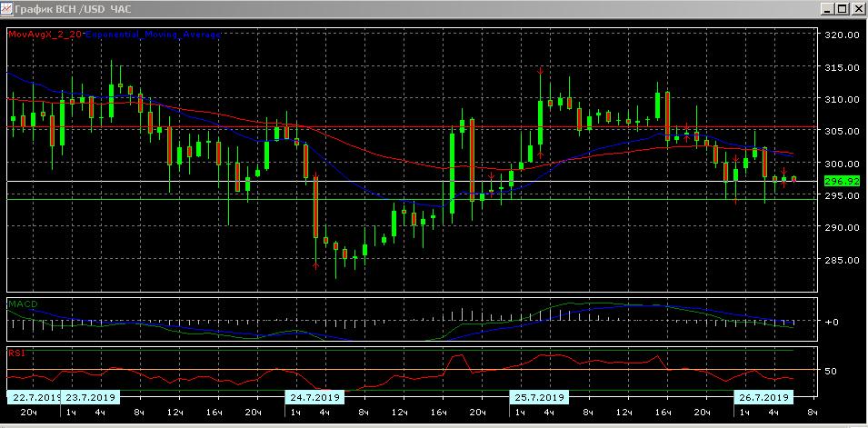
Task: Jump to the 24.7.2019 date marker
Action: [314, 398]
